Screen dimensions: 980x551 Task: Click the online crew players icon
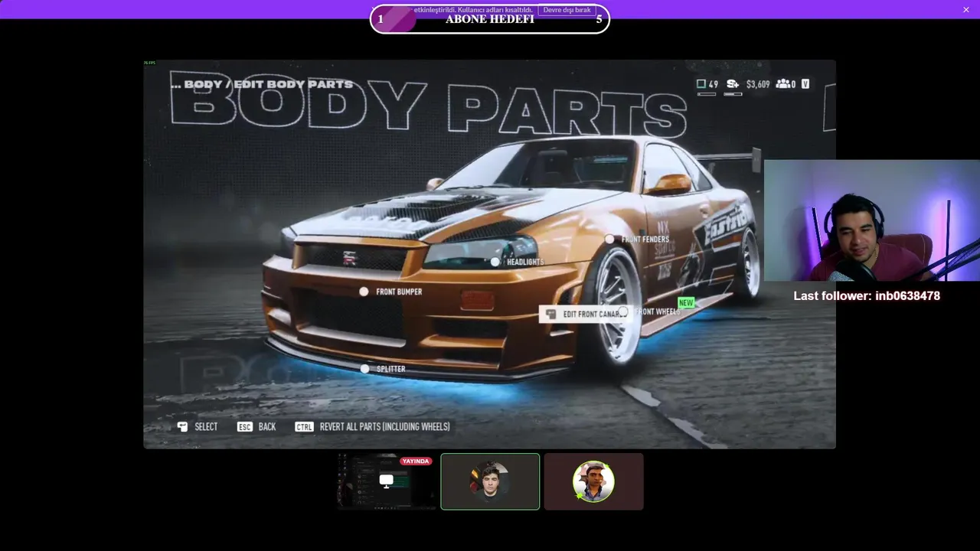(782, 84)
